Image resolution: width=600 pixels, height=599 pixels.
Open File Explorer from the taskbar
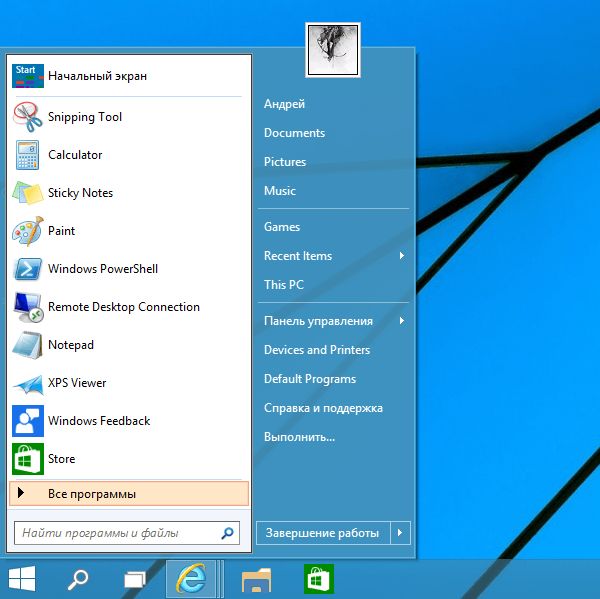(x=257, y=578)
